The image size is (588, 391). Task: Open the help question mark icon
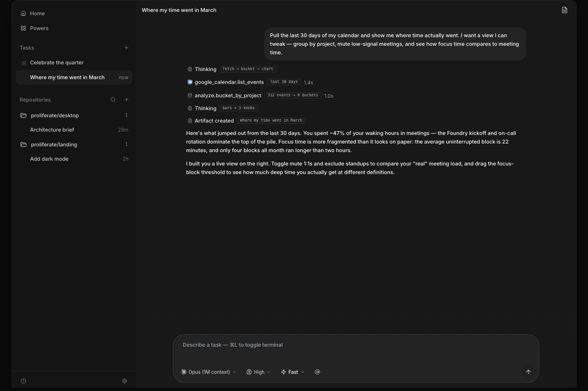click(23, 381)
